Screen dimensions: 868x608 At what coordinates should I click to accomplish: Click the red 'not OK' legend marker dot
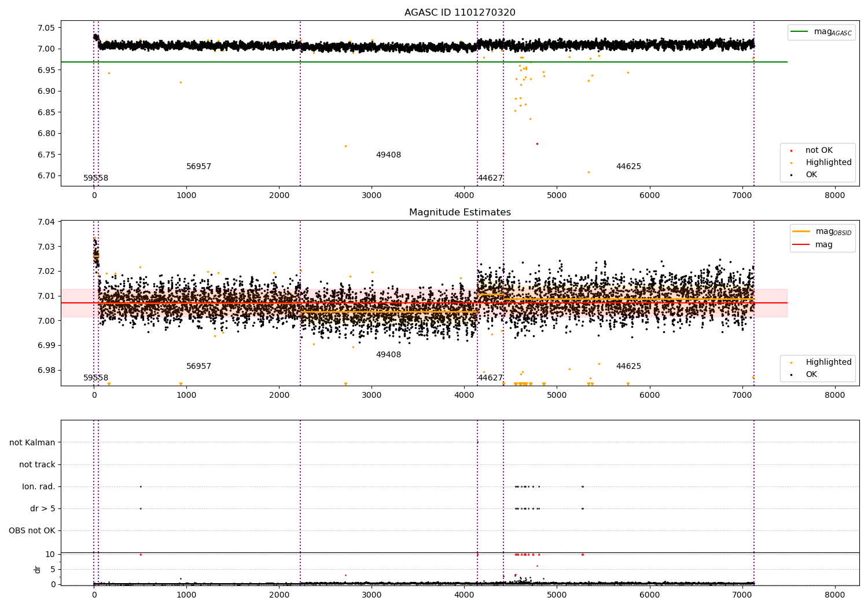[x=791, y=151]
